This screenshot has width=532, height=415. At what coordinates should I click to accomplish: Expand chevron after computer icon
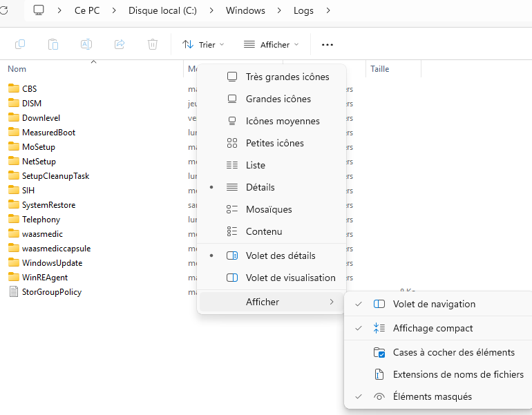pyautogui.click(x=59, y=10)
